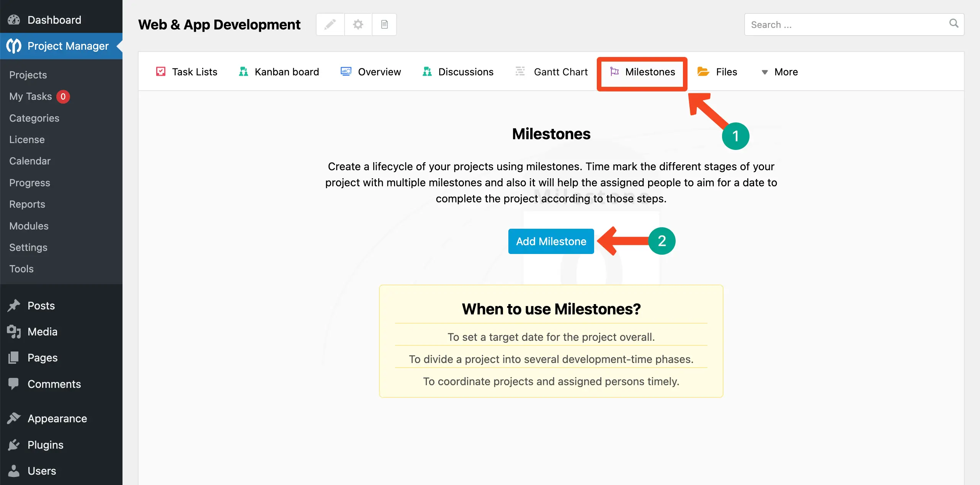Image resolution: width=980 pixels, height=485 pixels.
Task: Open project settings gear icon
Action: coord(358,24)
